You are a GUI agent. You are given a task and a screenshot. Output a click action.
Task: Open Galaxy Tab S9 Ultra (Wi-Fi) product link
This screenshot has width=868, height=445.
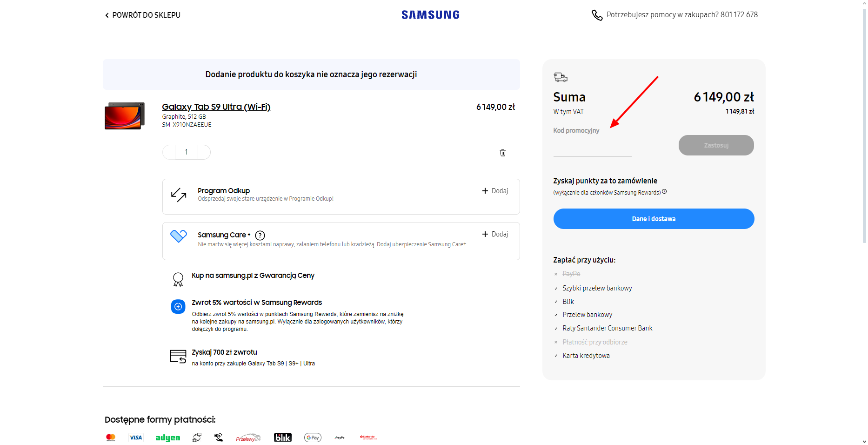pos(216,107)
